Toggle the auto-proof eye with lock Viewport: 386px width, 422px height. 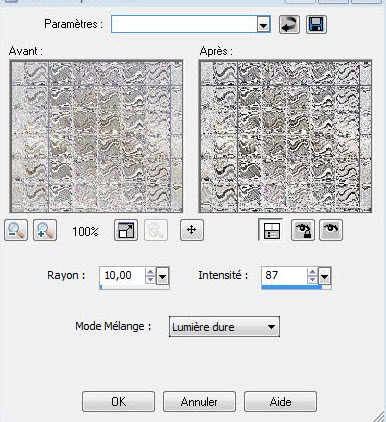point(303,230)
